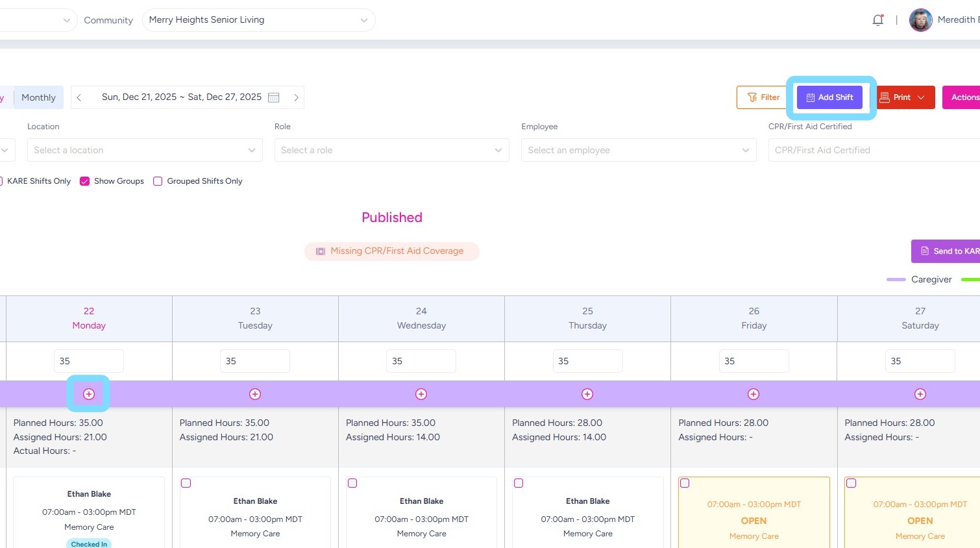Go to the next week

click(x=296, y=97)
